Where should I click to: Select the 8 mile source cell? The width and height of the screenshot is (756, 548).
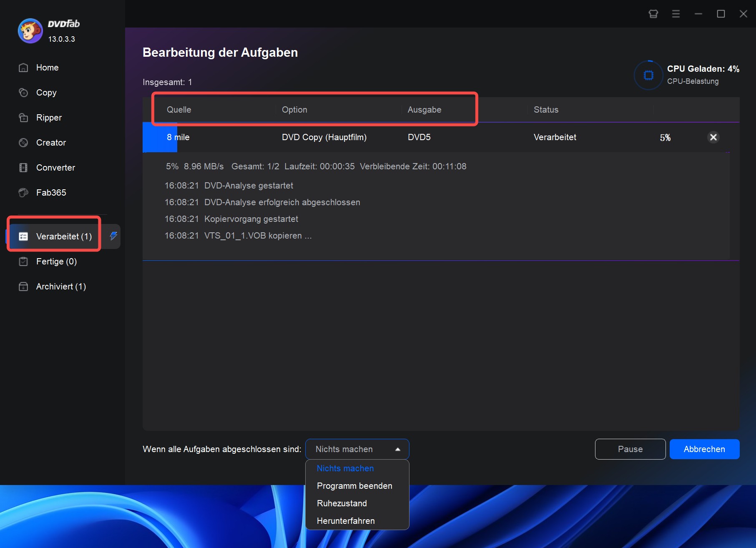tap(178, 137)
